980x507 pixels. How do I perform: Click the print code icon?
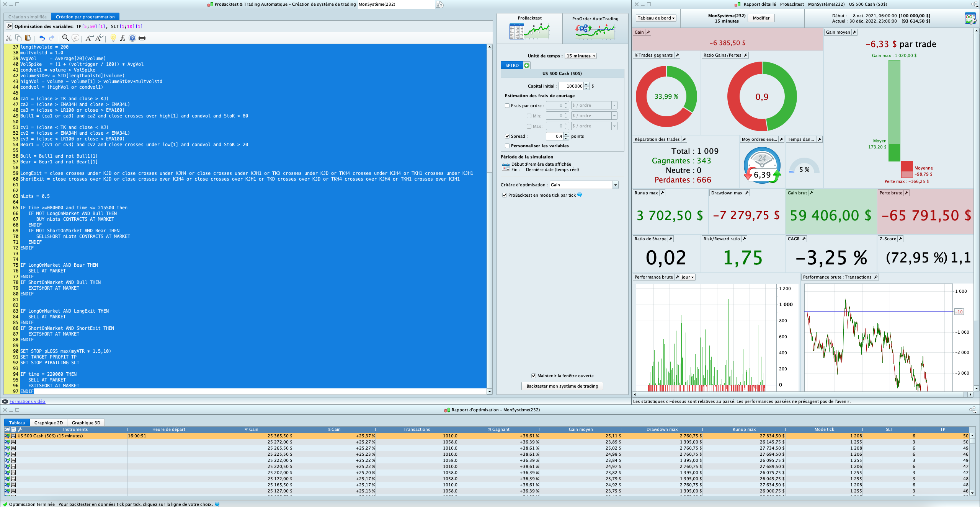coord(142,38)
